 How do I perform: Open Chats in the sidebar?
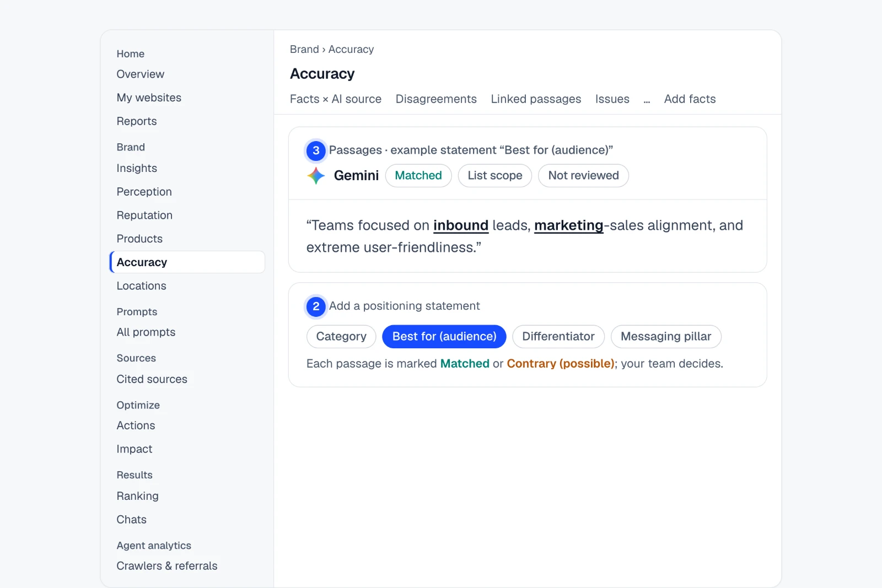(131, 520)
